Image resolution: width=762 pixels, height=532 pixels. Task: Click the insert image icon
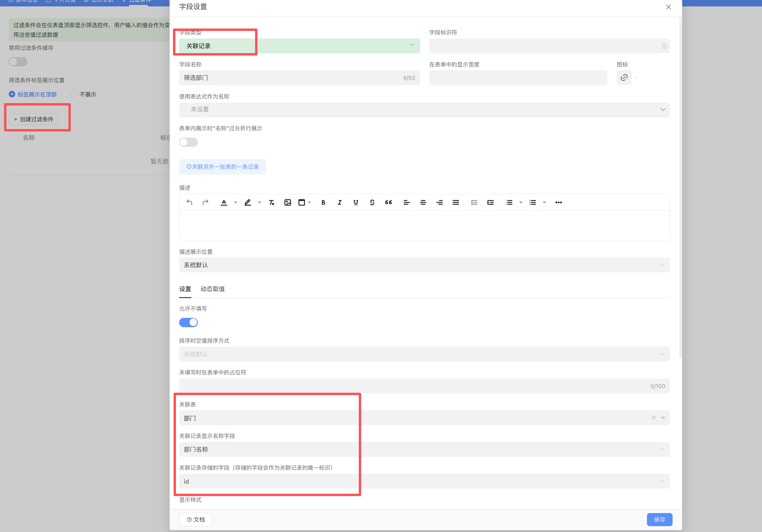click(287, 202)
